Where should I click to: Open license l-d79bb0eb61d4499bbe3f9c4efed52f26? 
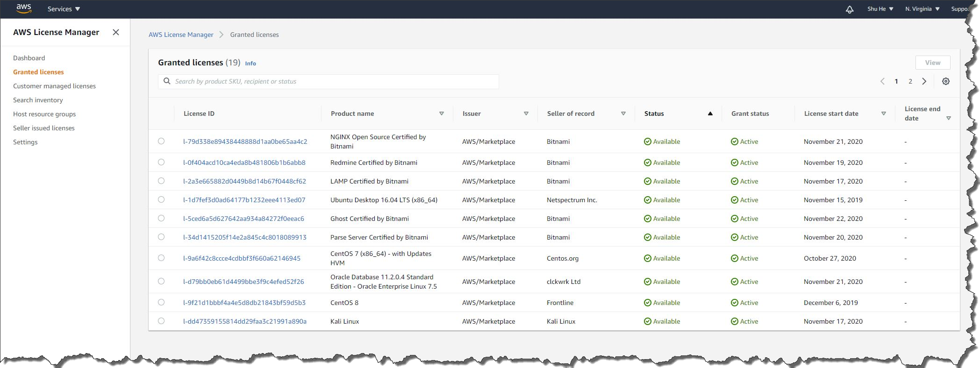click(243, 282)
